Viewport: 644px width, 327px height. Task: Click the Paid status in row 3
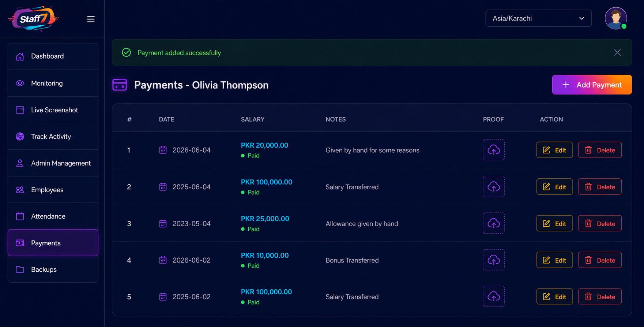pos(250,229)
